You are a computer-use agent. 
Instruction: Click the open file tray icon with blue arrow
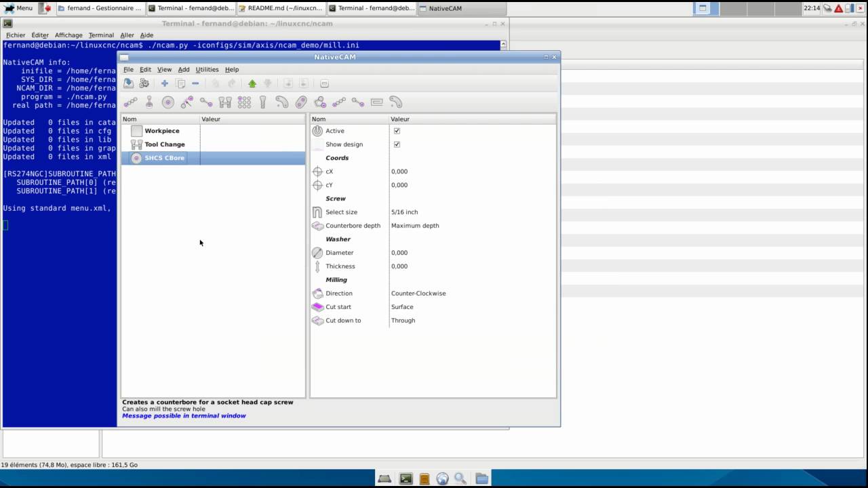pos(128,83)
